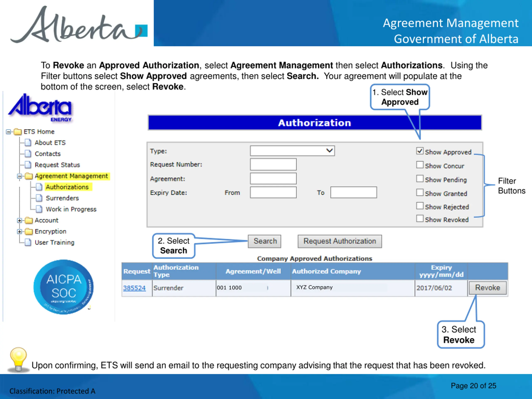
Task: Uncheck the Show Approved checkbox
Action: point(420,151)
